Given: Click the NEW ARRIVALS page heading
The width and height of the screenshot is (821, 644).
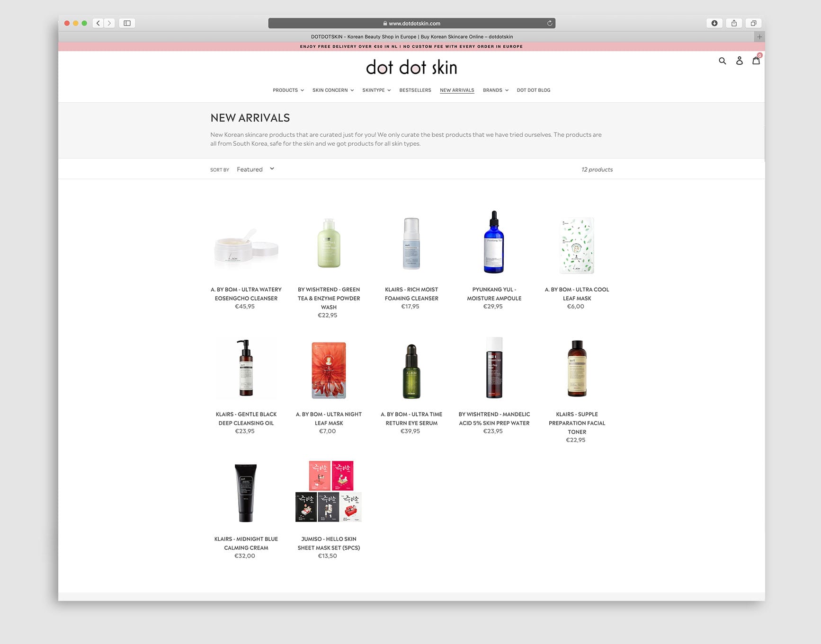Looking at the screenshot, I should coord(250,118).
